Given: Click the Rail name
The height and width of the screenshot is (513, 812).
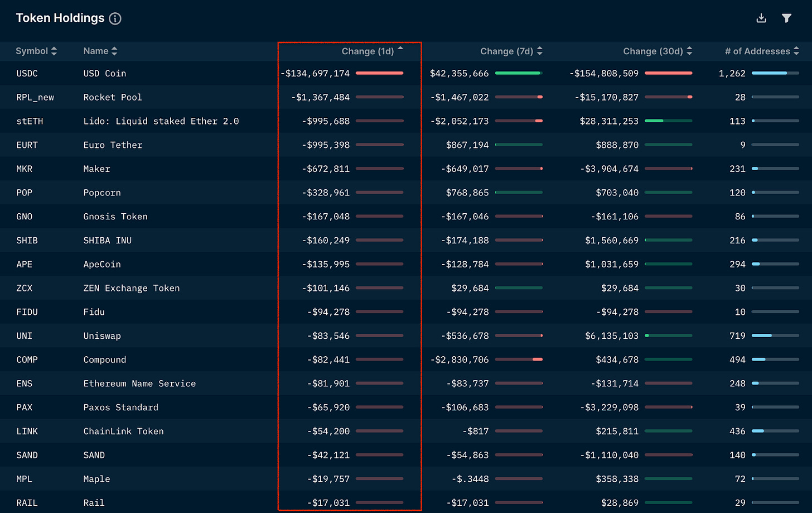Looking at the screenshot, I should [x=94, y=503].
